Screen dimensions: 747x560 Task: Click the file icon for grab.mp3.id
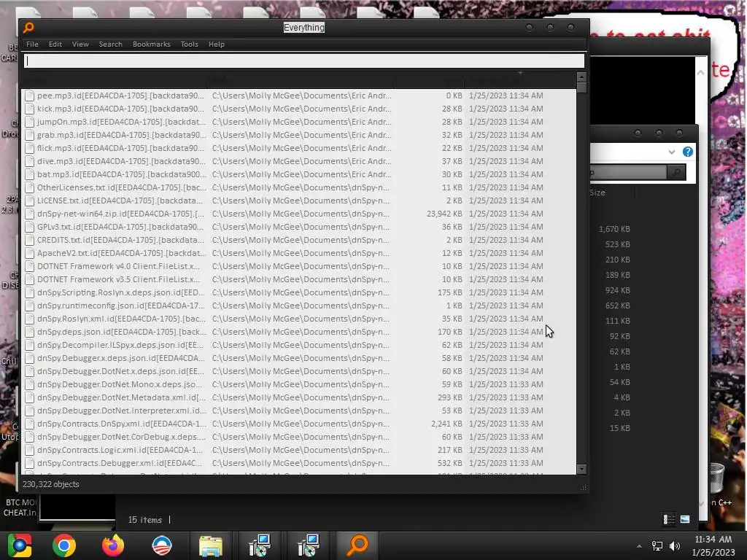click(x=29, y=135)
